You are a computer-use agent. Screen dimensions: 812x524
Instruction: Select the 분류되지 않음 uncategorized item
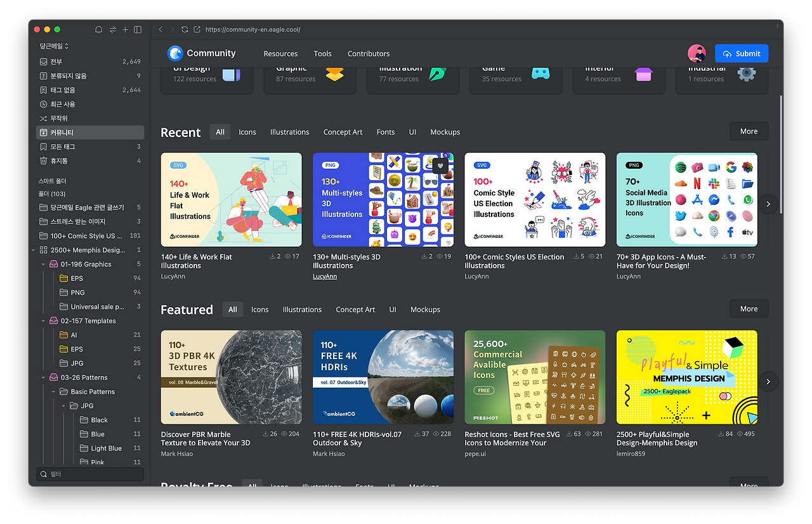point(90,76)
